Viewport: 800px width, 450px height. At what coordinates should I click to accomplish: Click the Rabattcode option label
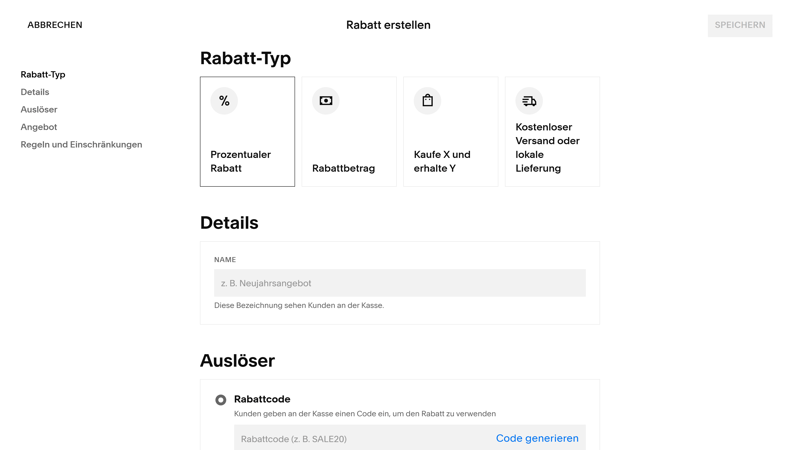tap(262, 399)
